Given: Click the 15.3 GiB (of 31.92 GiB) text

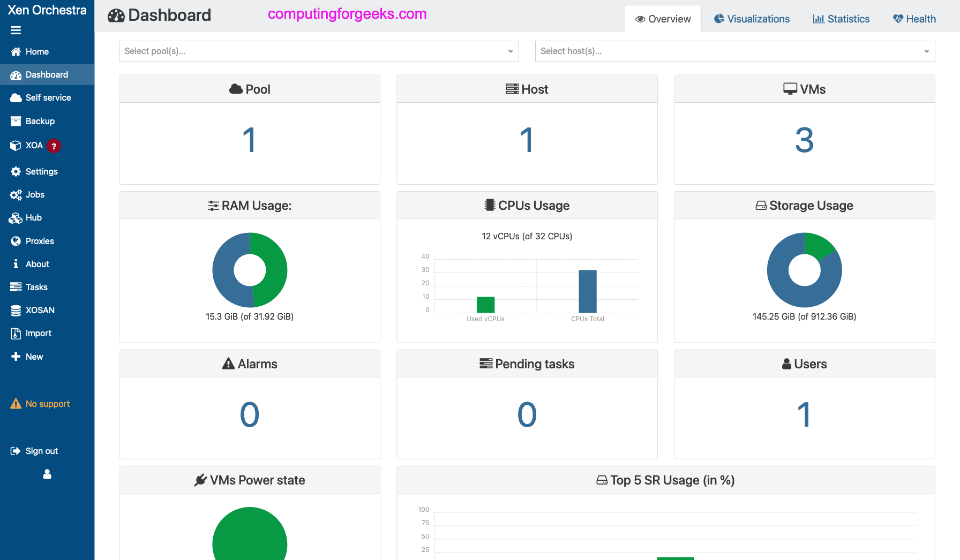Looking at the screenshot, I should (x=250, y=316).
